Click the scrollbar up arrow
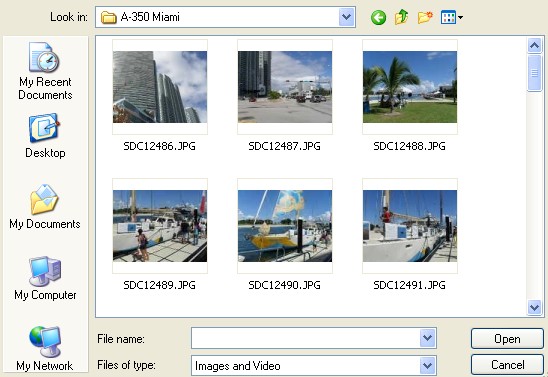548x377 pixels. click(534, 45)
